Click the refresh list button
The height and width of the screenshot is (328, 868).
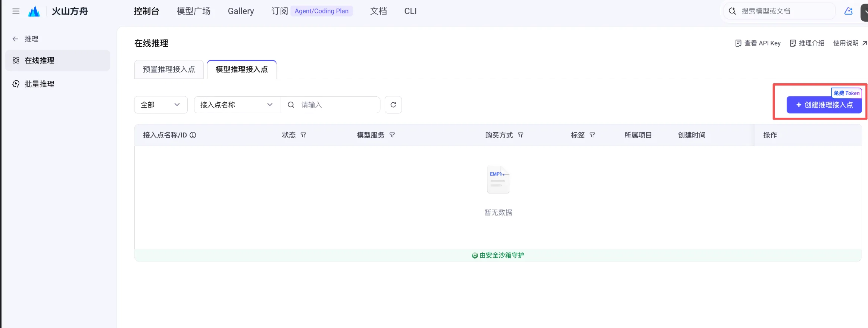[x=393, y=105]
